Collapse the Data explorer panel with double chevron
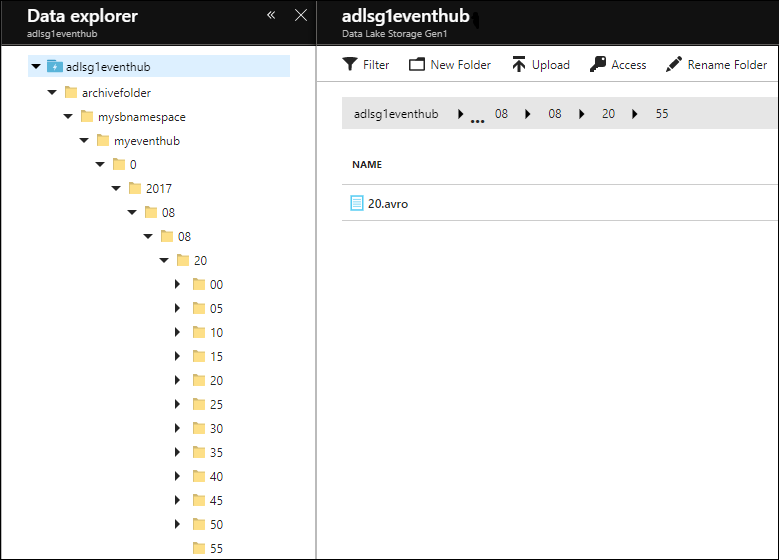Screen dimensions: 779x560 [x=271, y=15]
